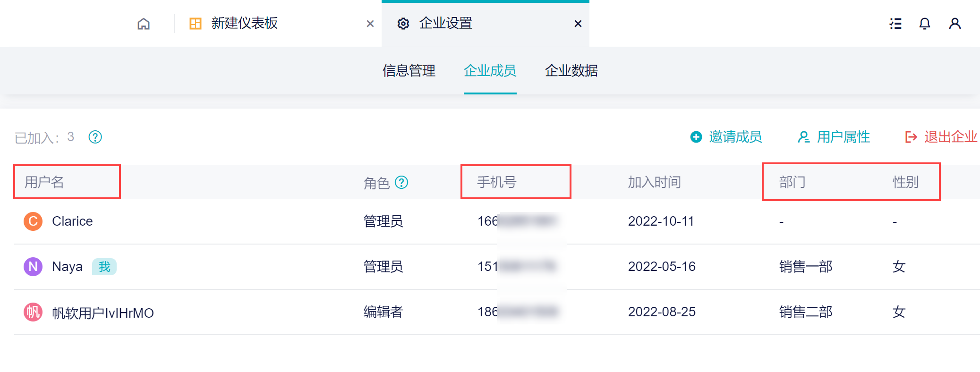This screenshot has width=980, height=372.
Task: Click the 邀请成员 button
Action: click(726, 137)
